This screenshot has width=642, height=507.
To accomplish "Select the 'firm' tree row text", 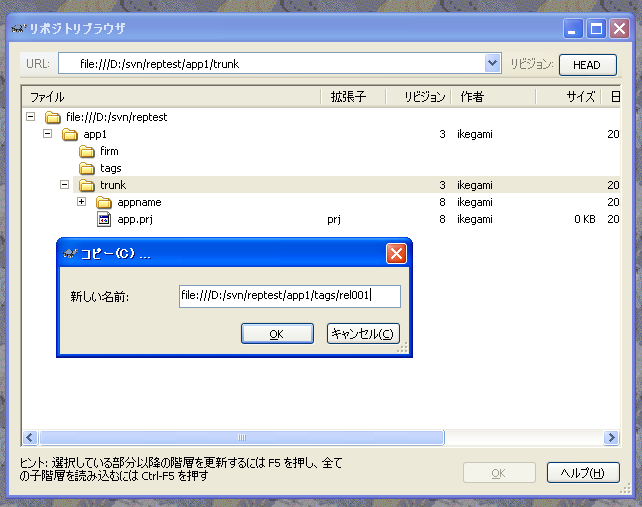I will click(109, 152).
